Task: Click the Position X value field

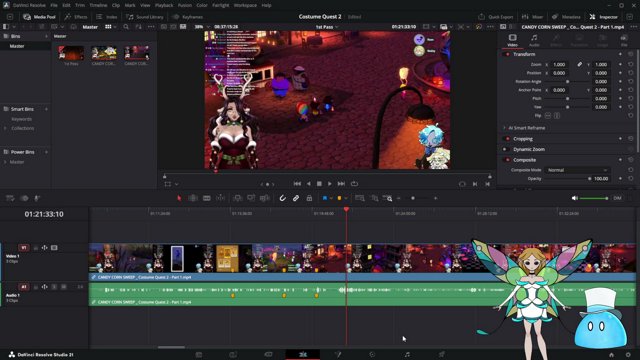Action: pyautogui.click(x=560, y=73)
